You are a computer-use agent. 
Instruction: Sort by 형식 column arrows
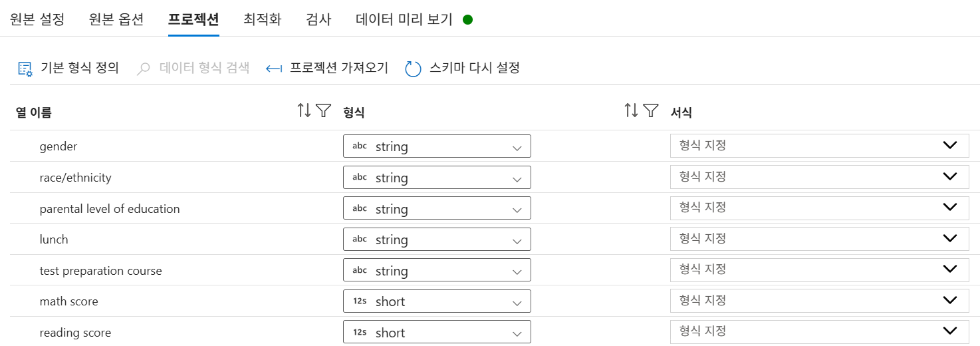[631, 111]
